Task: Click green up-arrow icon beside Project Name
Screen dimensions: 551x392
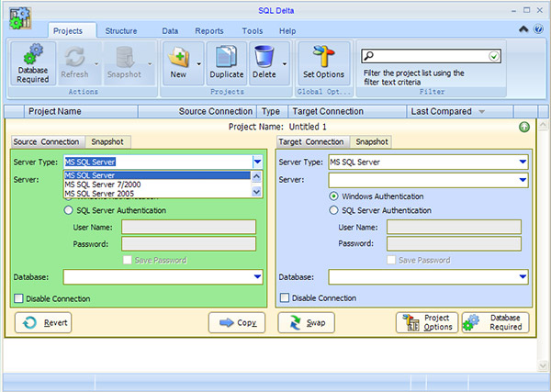Action: [524, 127]
